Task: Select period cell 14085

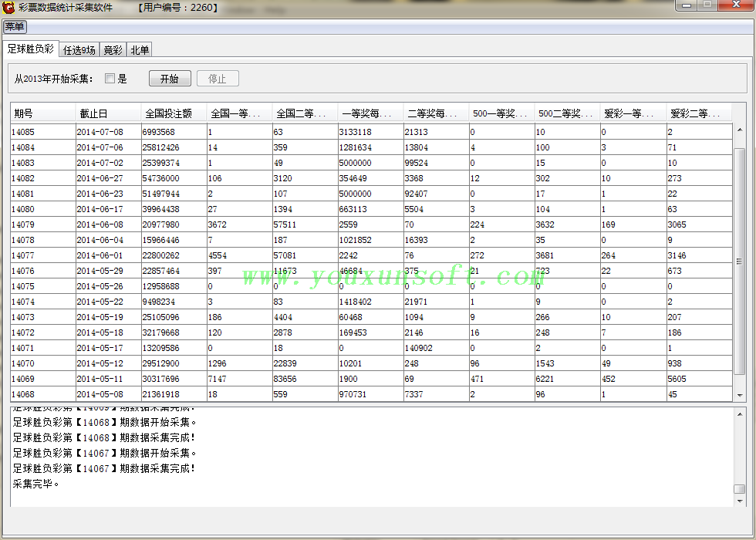Action: coord(43,132)
